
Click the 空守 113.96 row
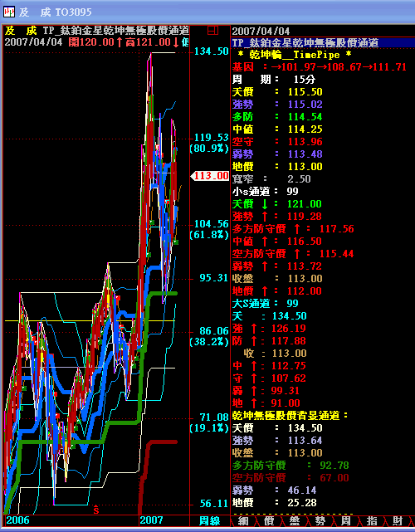pyautogui.click(x=277, y=141)
